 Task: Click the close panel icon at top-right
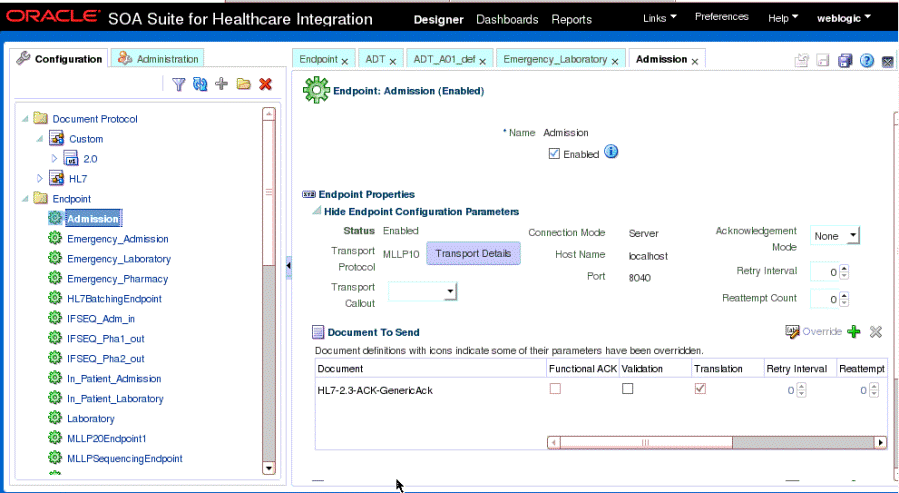click(887, 61)
